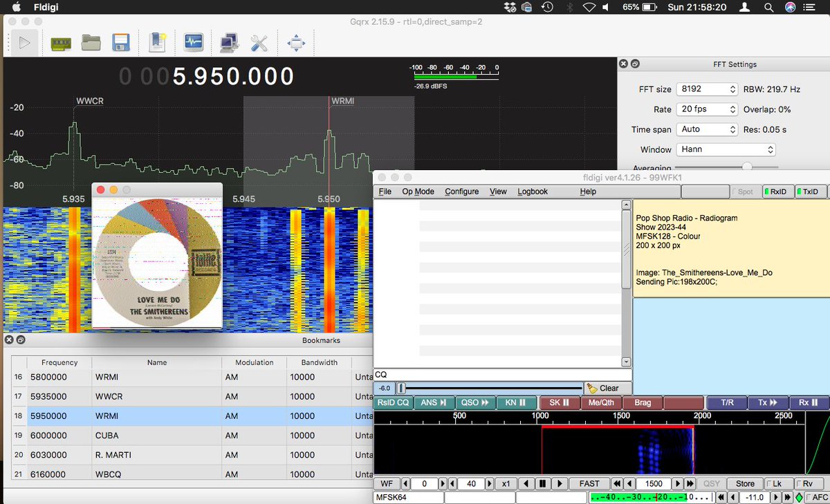This screenshot has height=504, width=830.
Task: Open Gqrx remote control settings tools icon
Action: coord(259,43)
